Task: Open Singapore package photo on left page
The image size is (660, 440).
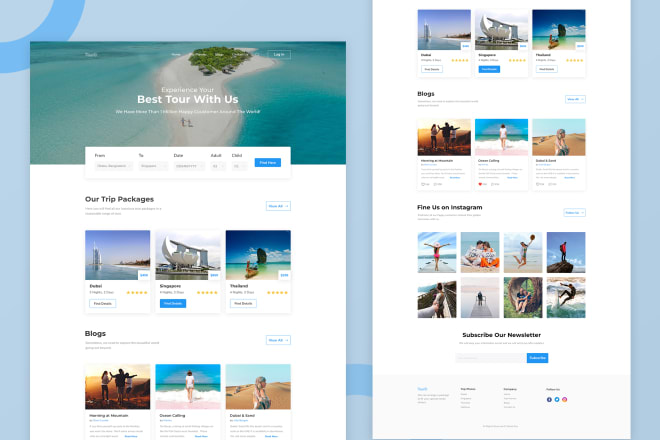Action: click(188, 255)
